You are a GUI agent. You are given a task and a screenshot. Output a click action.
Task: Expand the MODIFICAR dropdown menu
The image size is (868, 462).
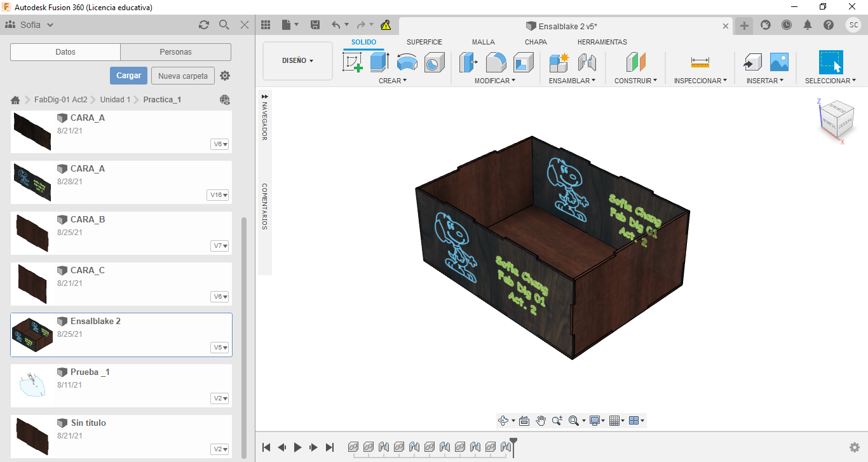point(495,81)
